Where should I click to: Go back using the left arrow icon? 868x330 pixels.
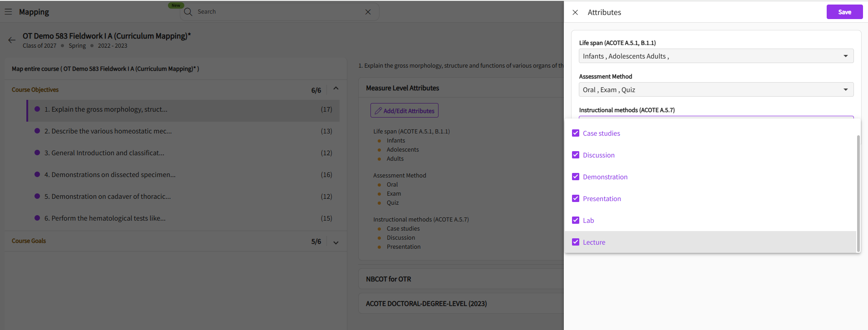[12, 40]
